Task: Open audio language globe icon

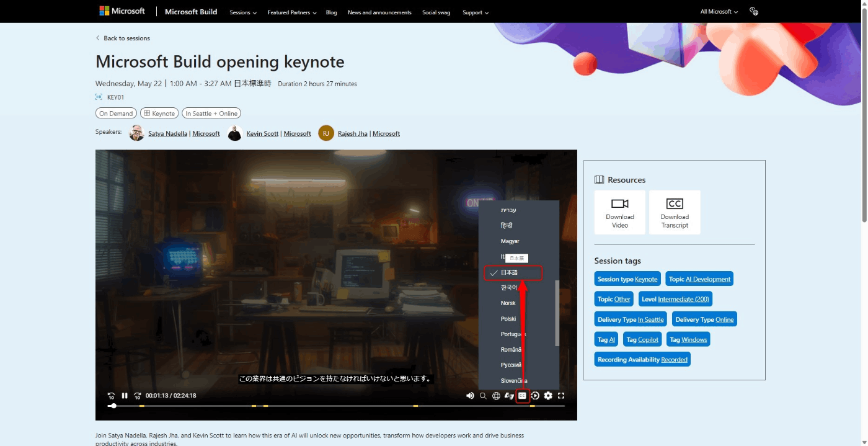Action: coord(496,396)
